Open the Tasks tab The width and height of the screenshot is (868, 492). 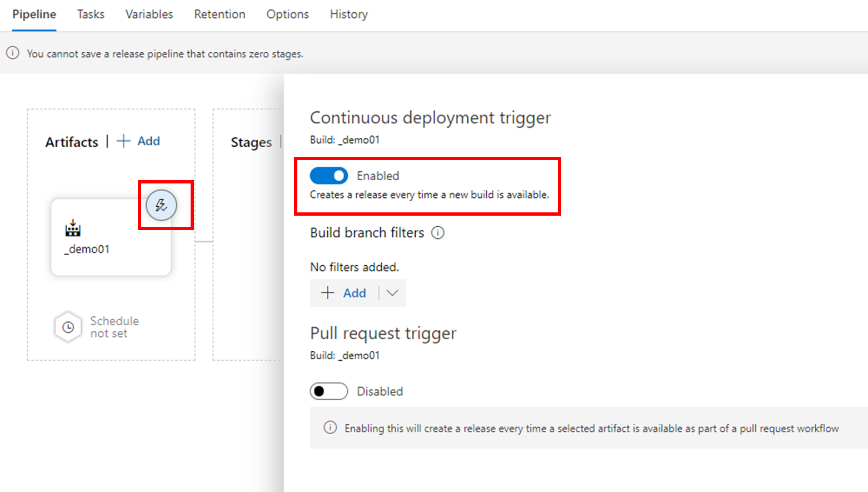click(91, 14)
